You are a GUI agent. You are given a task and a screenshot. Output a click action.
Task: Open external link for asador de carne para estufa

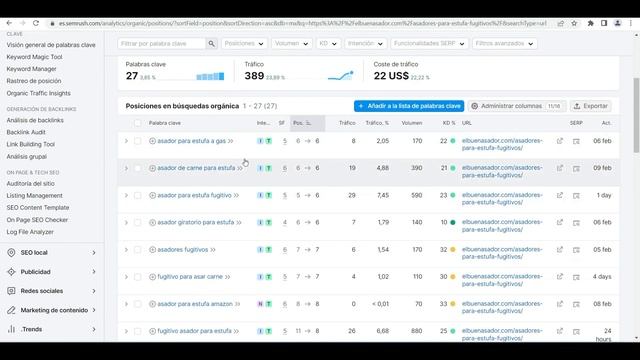[560, 168]
